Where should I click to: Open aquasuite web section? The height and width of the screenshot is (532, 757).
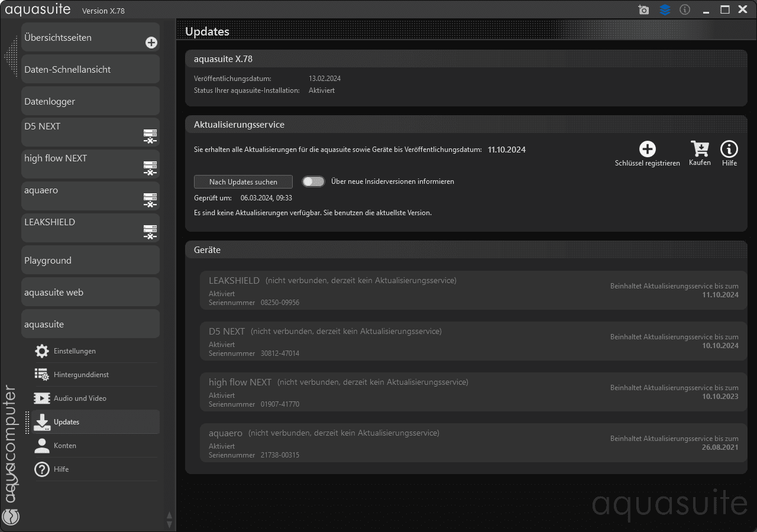[x=90, y=292]
